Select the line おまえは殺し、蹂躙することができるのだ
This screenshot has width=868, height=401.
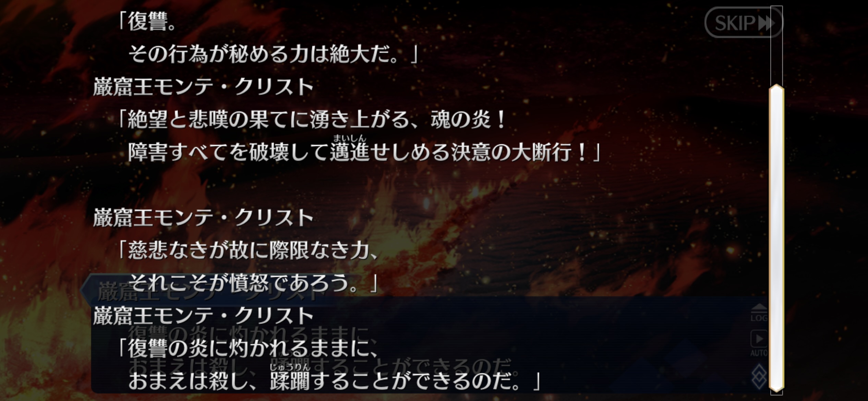[x=334, y=381]
